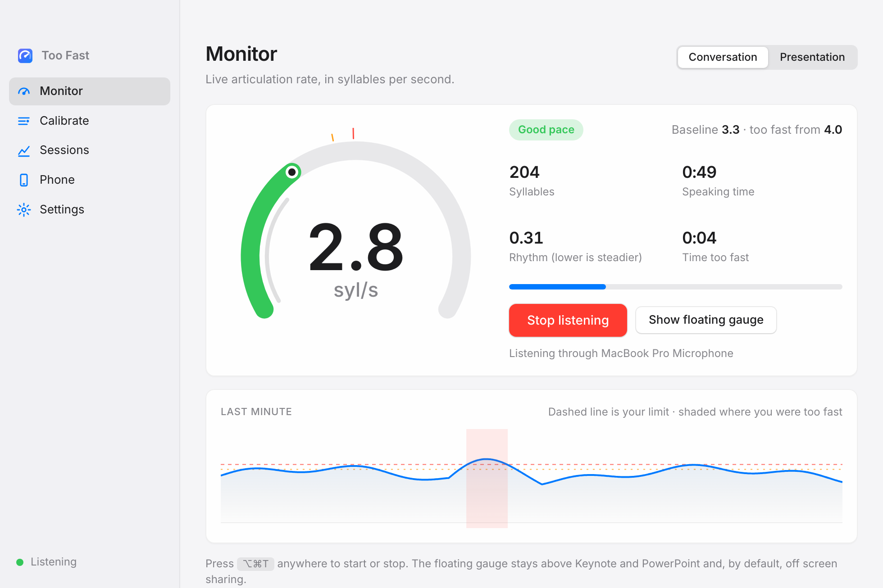This screenshot has height=588, width=883.
Task: Stop listening with the red button
Action: point(568,320)
